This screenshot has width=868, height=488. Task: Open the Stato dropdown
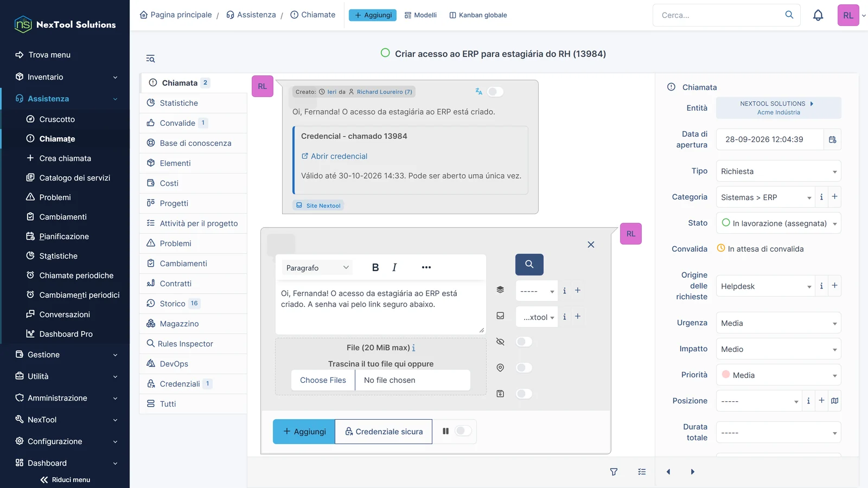[x=778, y=223]
